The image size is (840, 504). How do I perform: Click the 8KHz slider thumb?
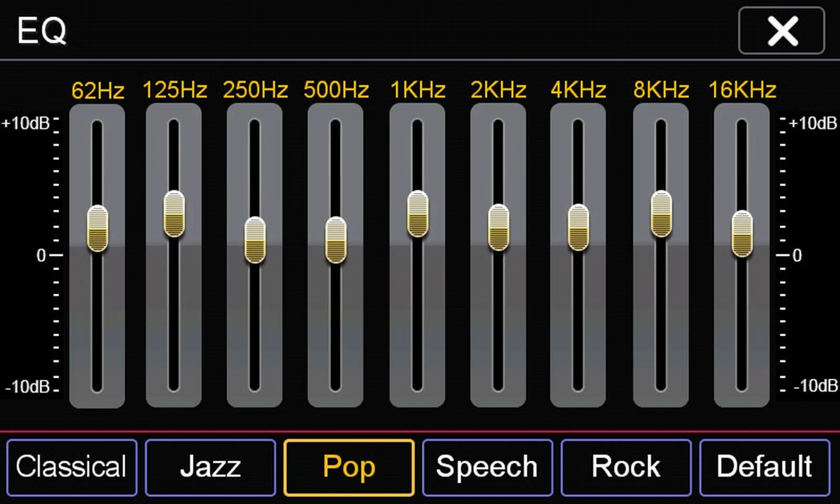661,214
